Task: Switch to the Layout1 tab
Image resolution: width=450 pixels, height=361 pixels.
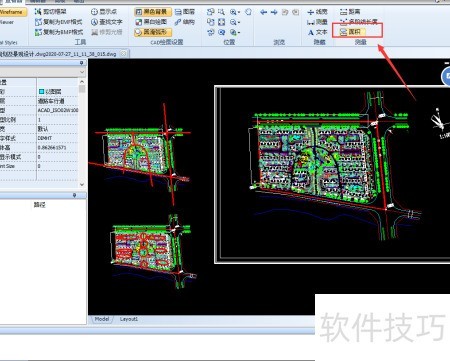Action: (129, 319)
